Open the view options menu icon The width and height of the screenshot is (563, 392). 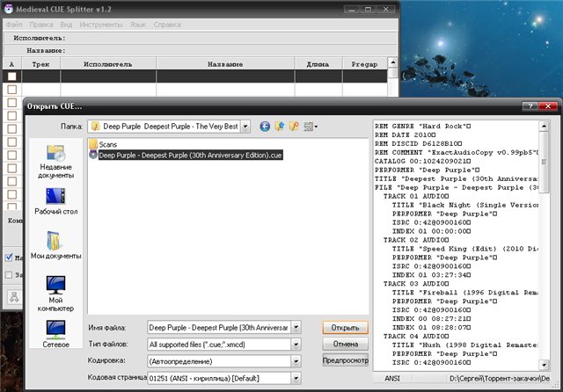click(311, 127)
